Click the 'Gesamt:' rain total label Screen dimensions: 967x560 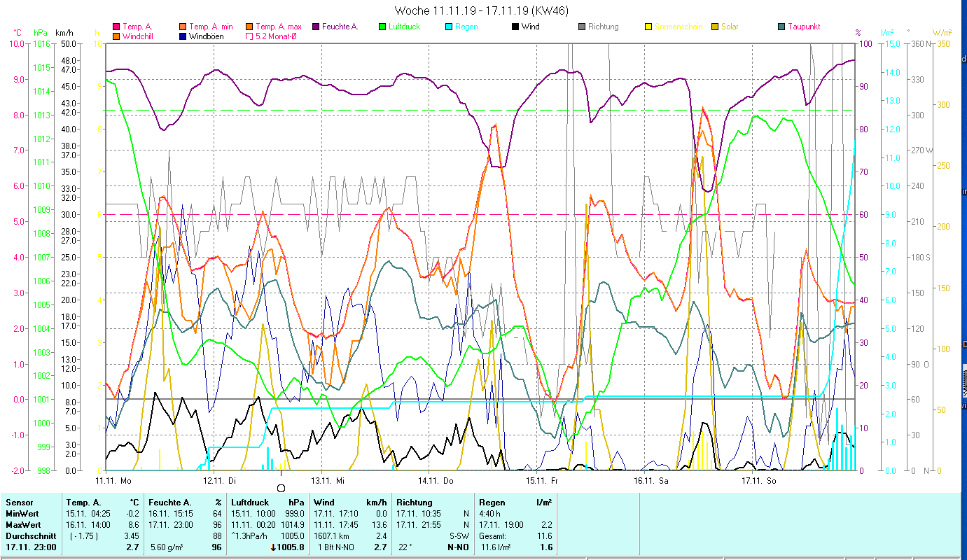(x=493, y=536)
